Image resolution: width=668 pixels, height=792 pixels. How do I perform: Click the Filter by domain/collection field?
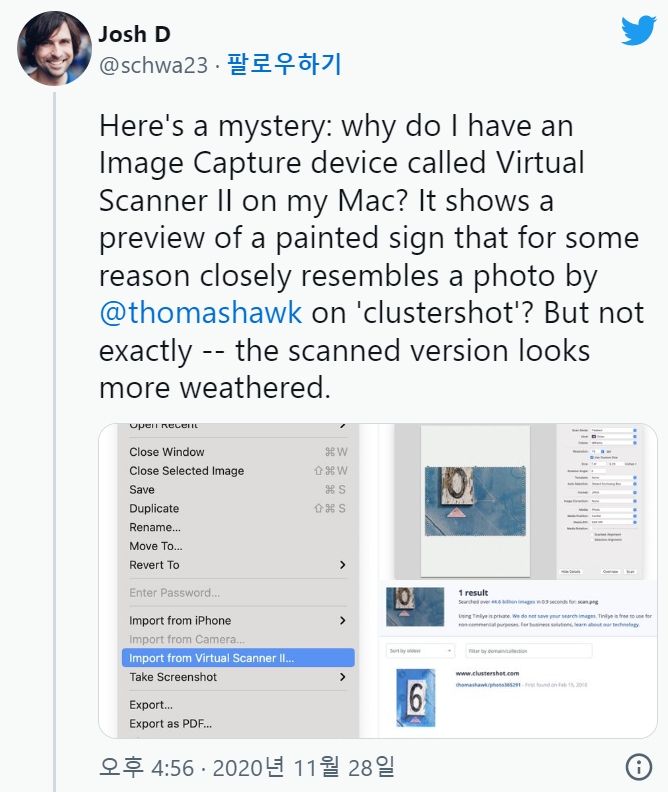click(x=529, y=651)
